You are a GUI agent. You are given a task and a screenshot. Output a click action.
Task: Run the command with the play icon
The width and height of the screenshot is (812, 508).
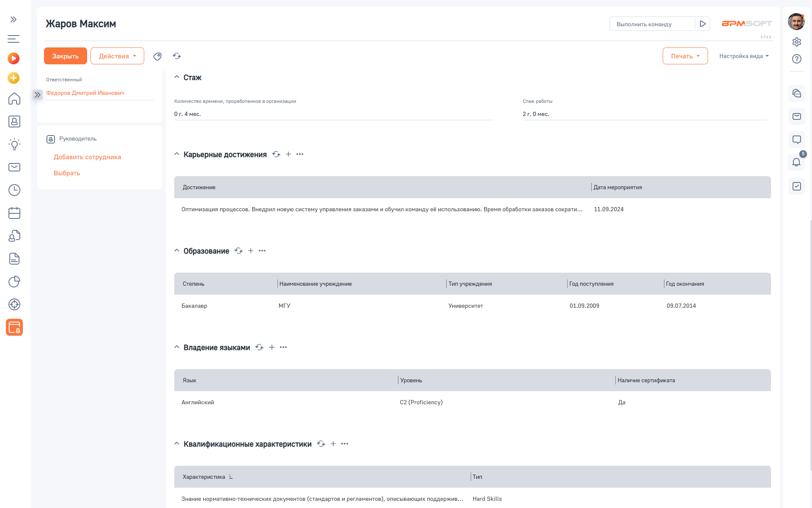point(702,24)
